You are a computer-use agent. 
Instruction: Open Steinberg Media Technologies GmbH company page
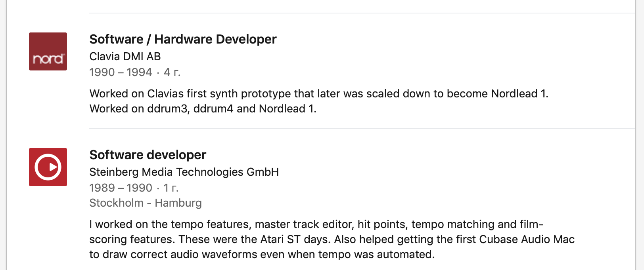point(184,172)
